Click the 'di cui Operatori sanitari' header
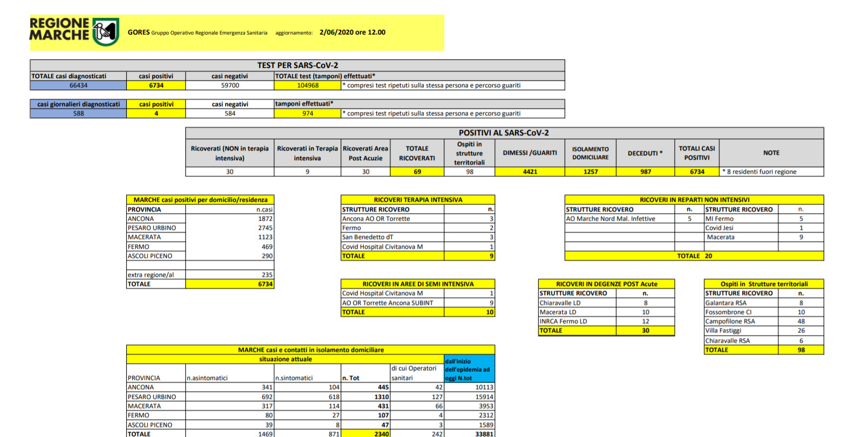This screenshot has width=868, height=437. coord(414,373)
